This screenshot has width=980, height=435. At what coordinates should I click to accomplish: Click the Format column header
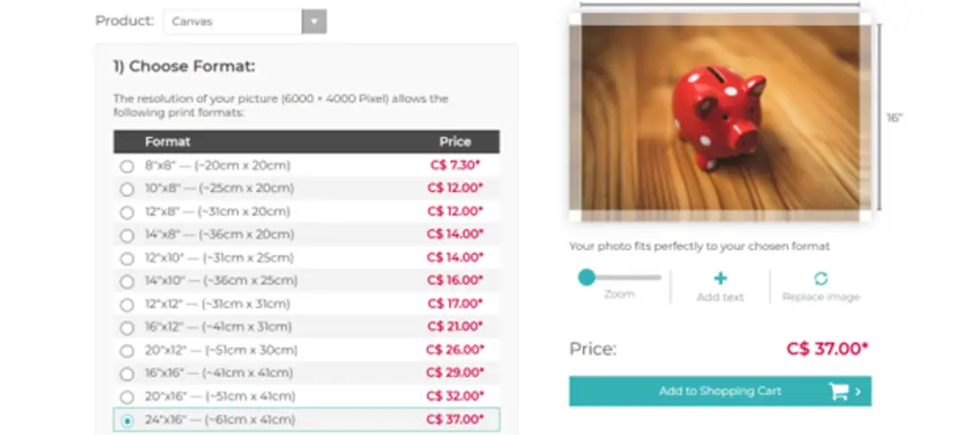pyautogui.click(x=167, y=142)
